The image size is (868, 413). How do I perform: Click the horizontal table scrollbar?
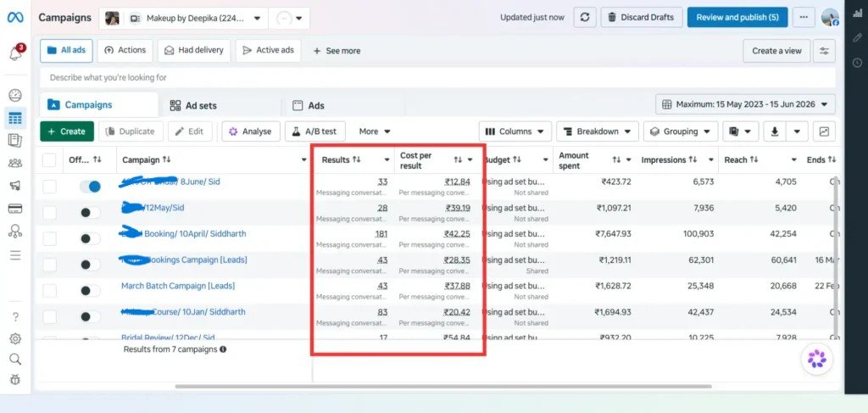tap(442, 386)
